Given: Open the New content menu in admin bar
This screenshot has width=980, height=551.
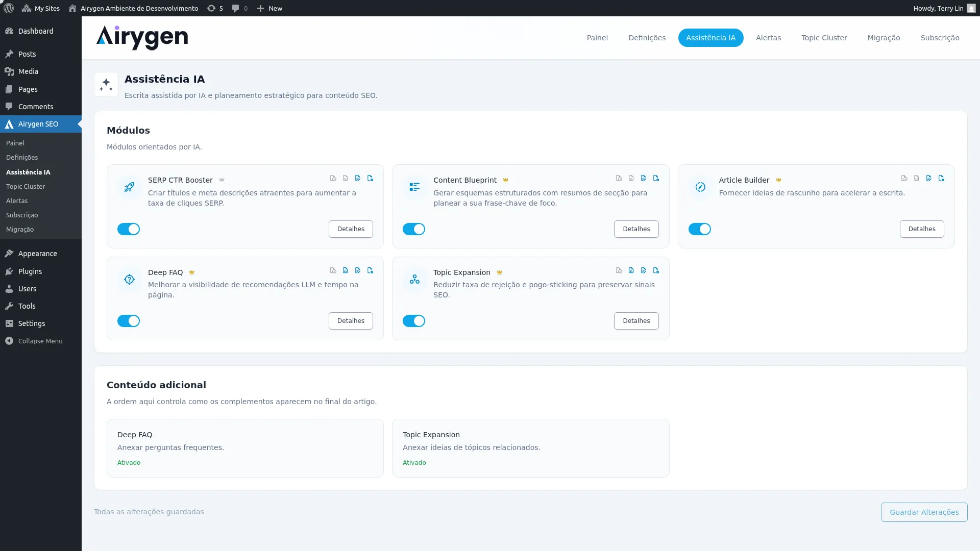Looking at the screenshot, I should pyautogui.click(x=269, y=8).
